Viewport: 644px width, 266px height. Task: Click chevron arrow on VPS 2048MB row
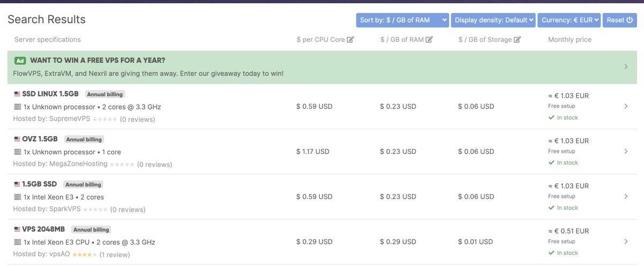pos(626,241)
